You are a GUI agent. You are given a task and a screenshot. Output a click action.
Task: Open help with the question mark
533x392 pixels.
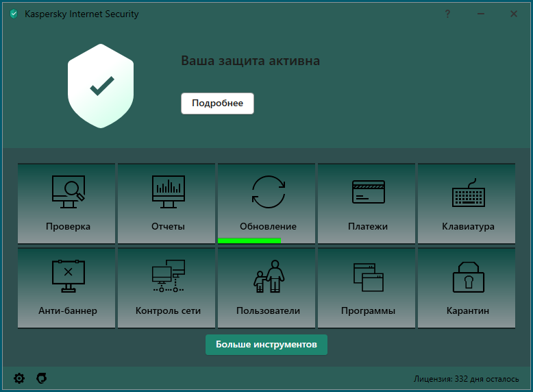(447, 14)
